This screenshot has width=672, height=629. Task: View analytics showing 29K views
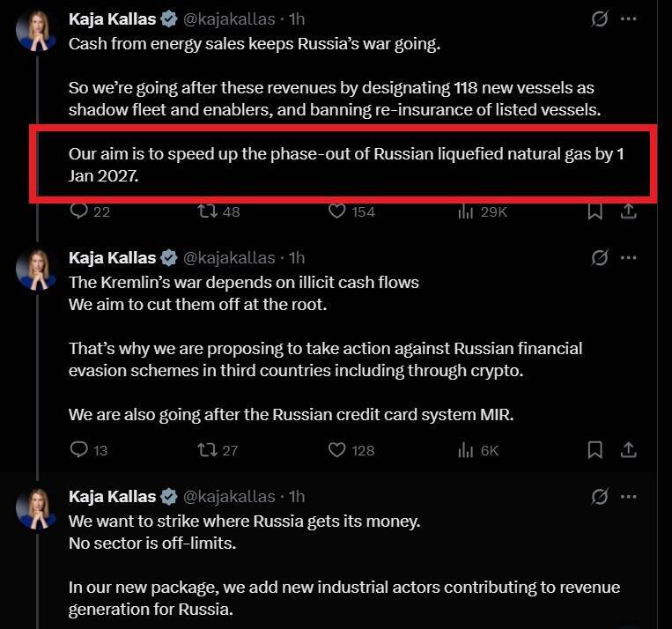click(x=465, y=211)
